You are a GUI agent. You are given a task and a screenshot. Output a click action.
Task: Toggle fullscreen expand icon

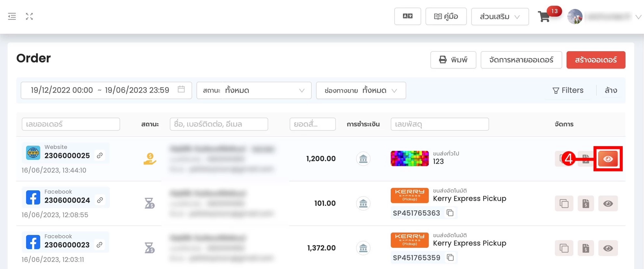29,16
